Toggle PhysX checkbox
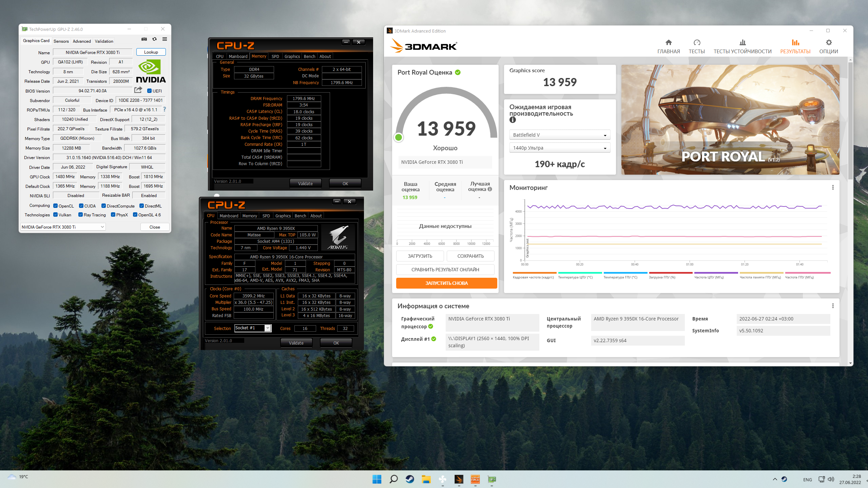 point(113,215)
